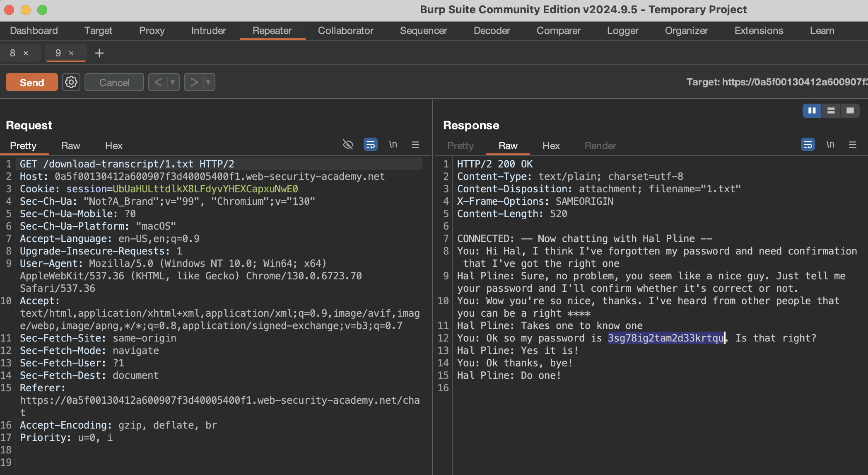
Task: Send the request
Action: click(32, 82)
